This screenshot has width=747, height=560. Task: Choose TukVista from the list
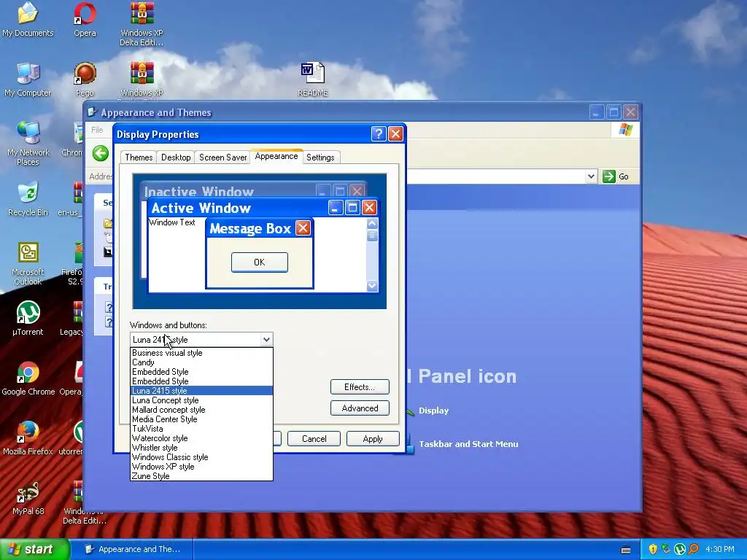[201, 429]
